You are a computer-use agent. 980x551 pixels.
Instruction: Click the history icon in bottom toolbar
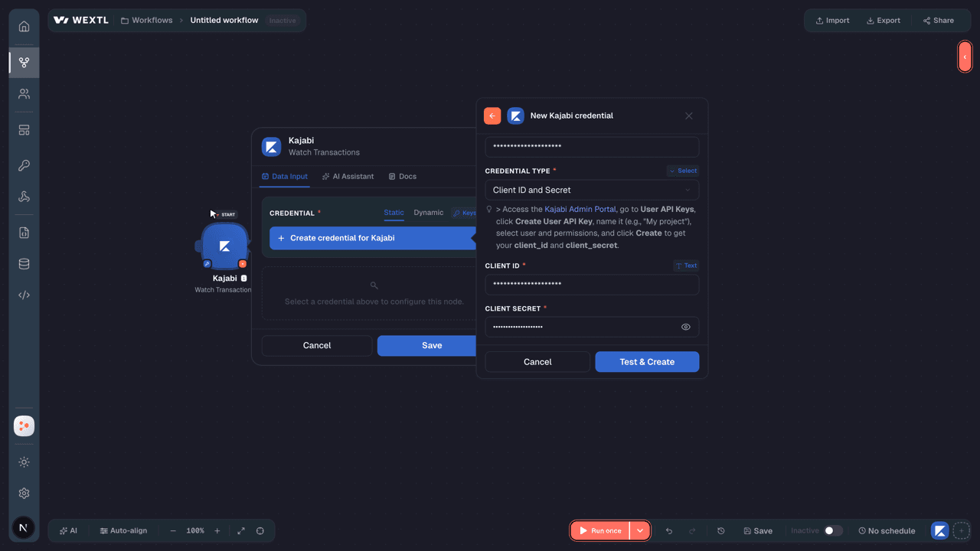click(x=720, y=531)
